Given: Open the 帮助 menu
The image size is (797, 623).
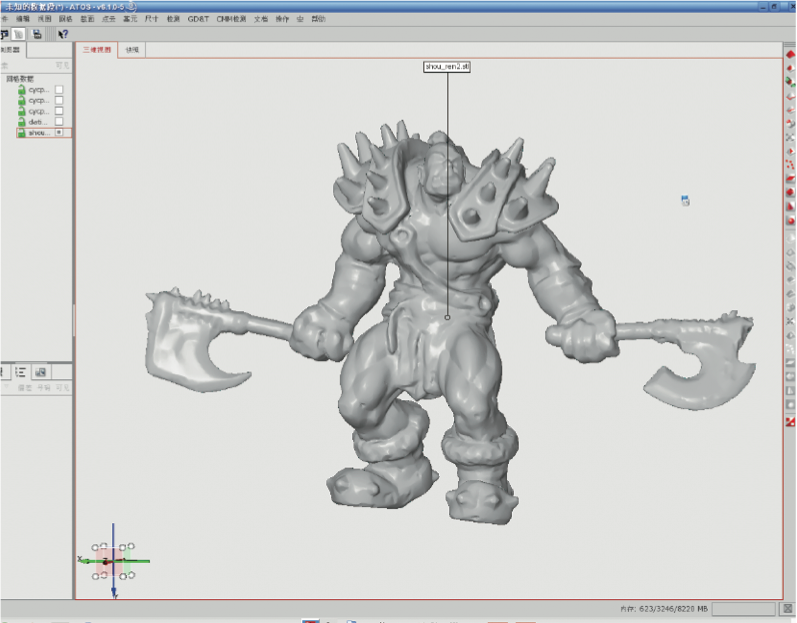Looking at the screenshot, I should pyautogui.click(x=318, y=19).
